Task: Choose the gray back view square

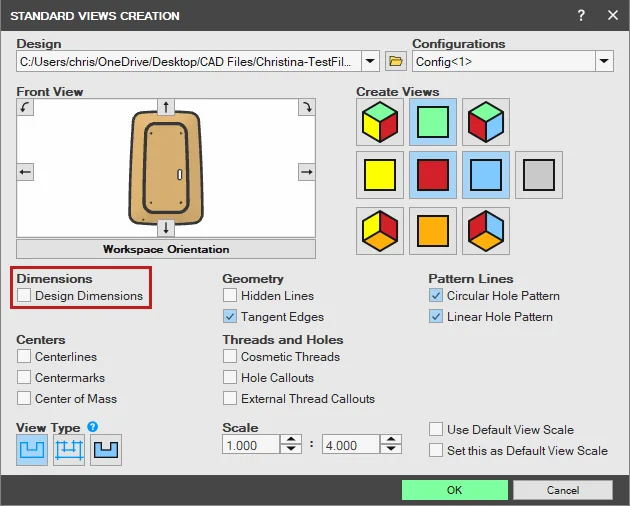Action: (x=539, y=175)
